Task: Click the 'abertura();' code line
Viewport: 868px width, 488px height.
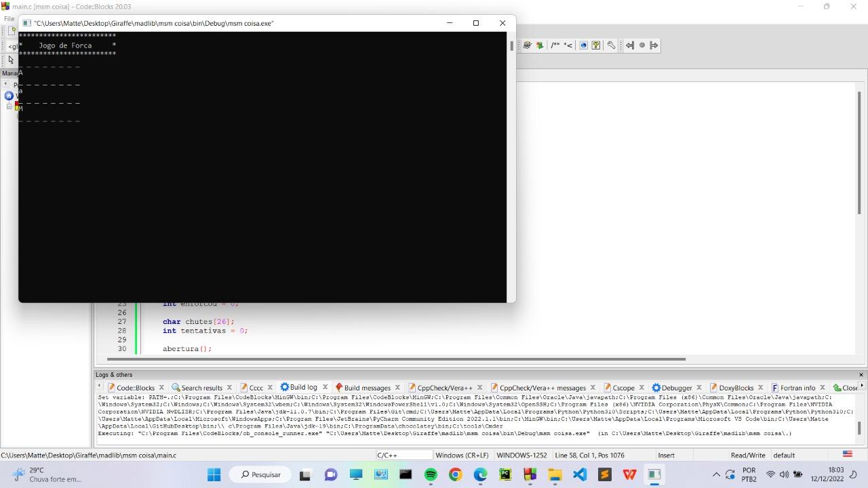Action: pos(187,348)
